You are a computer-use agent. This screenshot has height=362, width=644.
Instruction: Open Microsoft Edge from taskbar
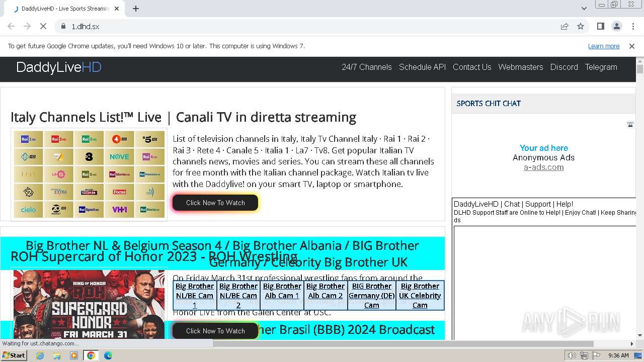click(108, 355)
